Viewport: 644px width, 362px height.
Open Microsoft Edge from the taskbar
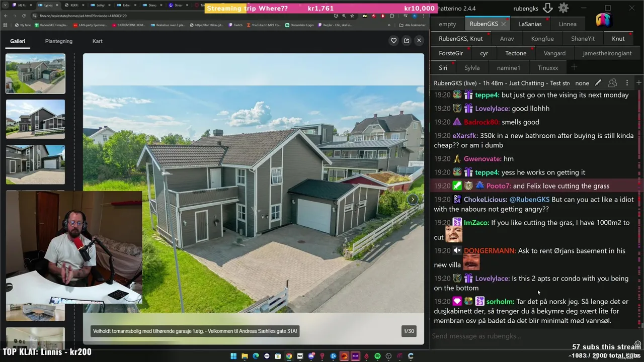pyautogui.click(x=256, y=356)
